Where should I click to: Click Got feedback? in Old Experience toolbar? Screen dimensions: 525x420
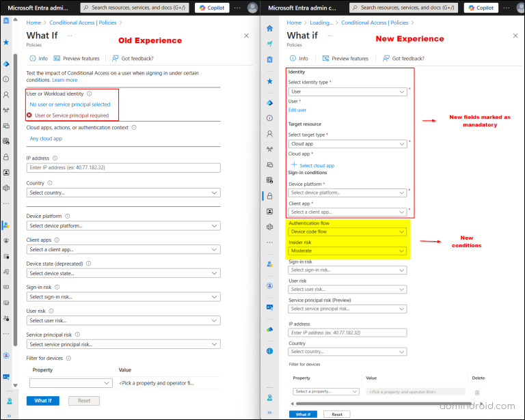tap(133, 59)
